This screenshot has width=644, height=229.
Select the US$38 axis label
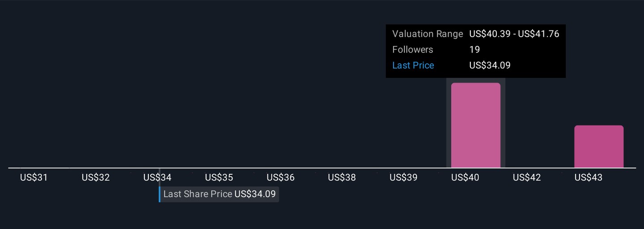[x=342, y=177]
